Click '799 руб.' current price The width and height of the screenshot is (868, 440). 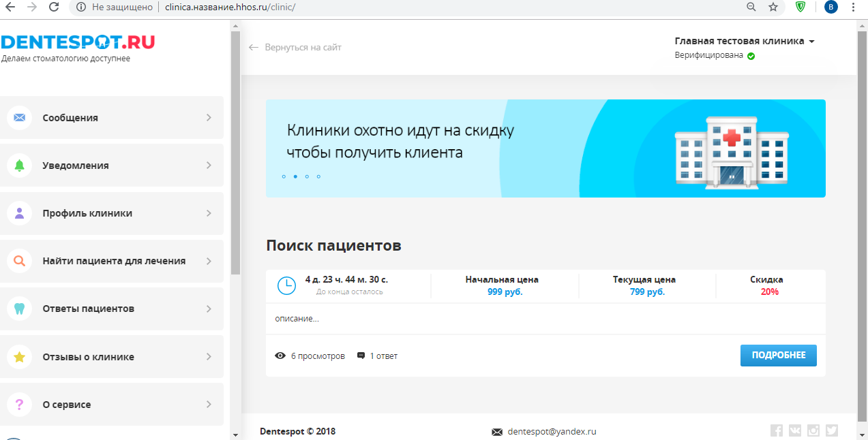pyautogui.click(x=647, y=292)
